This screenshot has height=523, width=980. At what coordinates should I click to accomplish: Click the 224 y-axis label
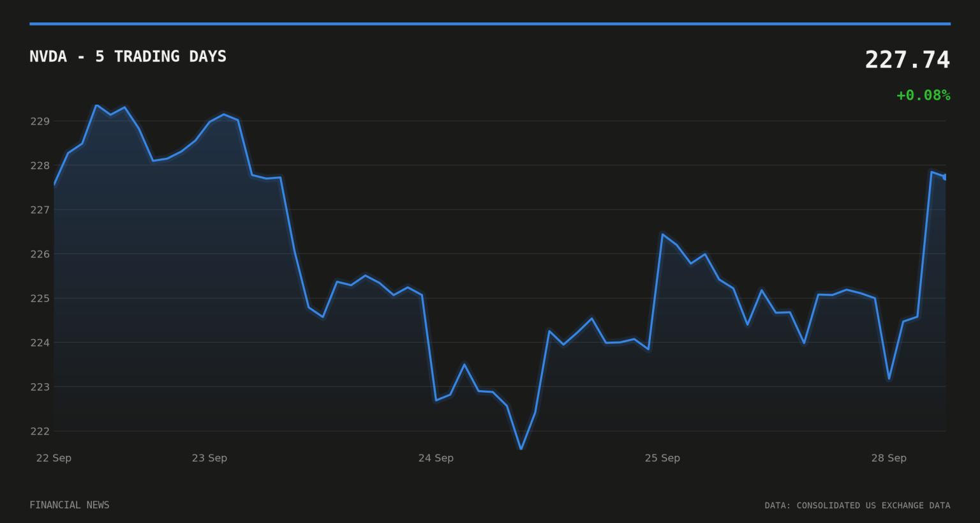pos(40,343)
